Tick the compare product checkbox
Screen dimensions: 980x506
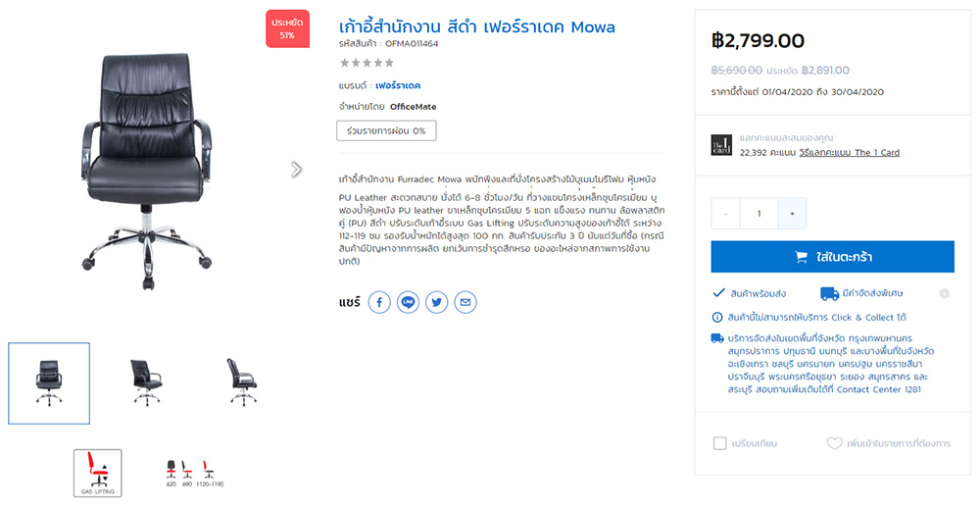[x=720, y=443]
